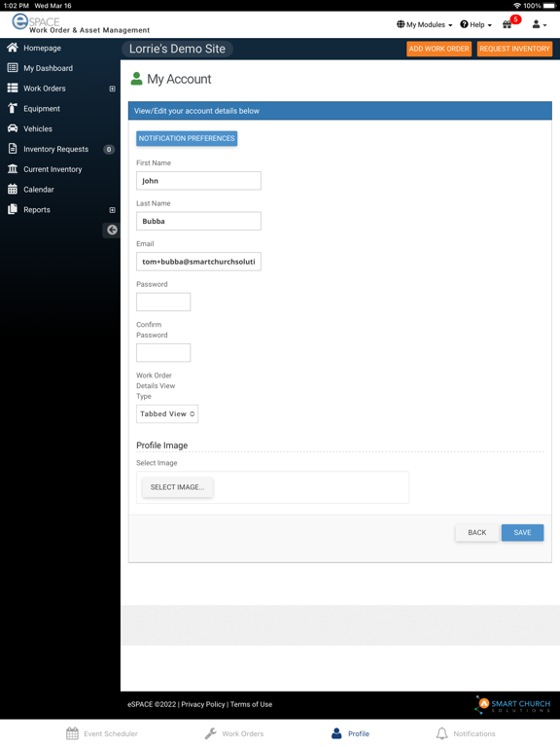The image size is (560, 747).
Task: Click the Password field
Action: [x=163, y=302]
